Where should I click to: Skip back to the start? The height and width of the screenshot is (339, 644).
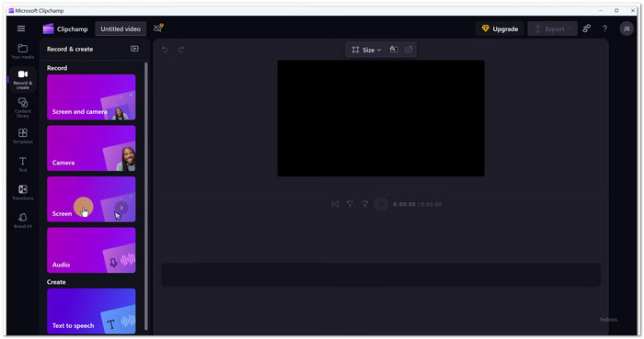(x=335, y=204)
